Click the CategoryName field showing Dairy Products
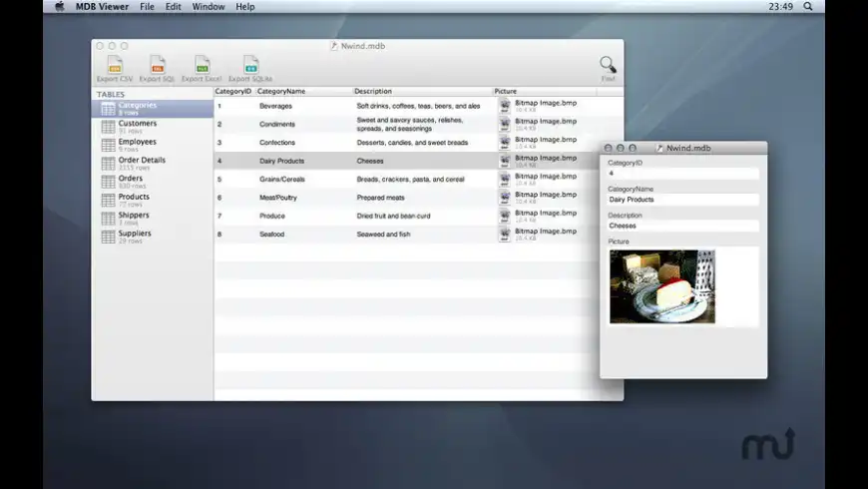868x489 pixels. 682,200
